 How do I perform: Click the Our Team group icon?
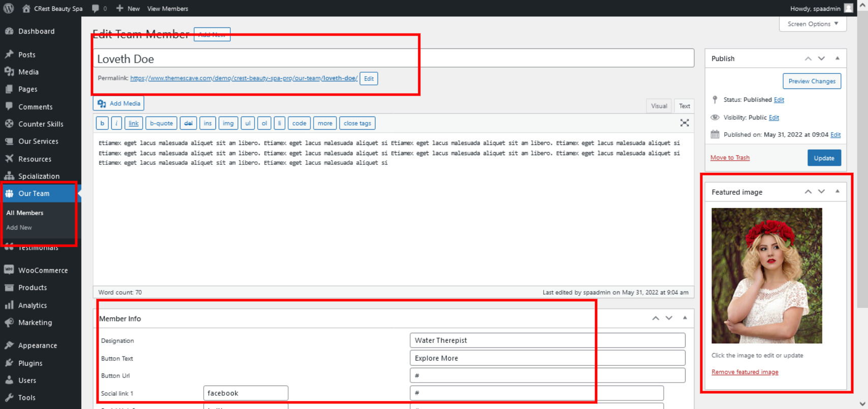(9, 193)
